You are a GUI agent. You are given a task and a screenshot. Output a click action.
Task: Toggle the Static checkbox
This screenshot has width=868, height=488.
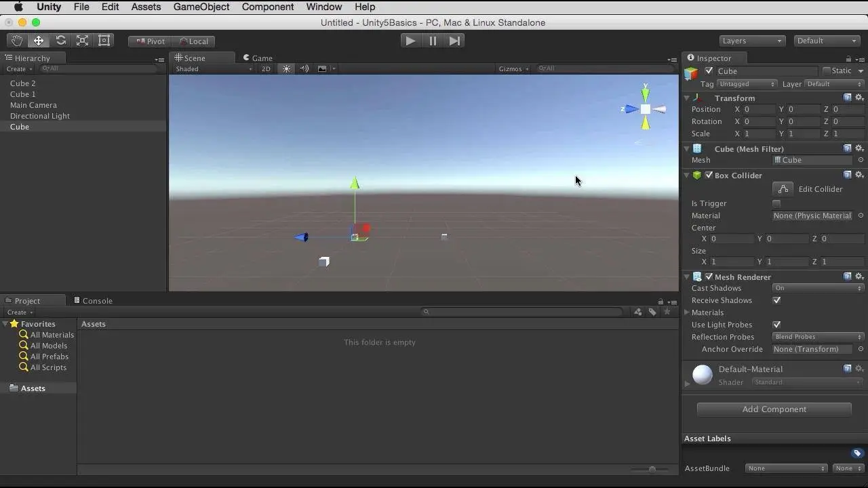pyautogui.click(x=827, y=71)
